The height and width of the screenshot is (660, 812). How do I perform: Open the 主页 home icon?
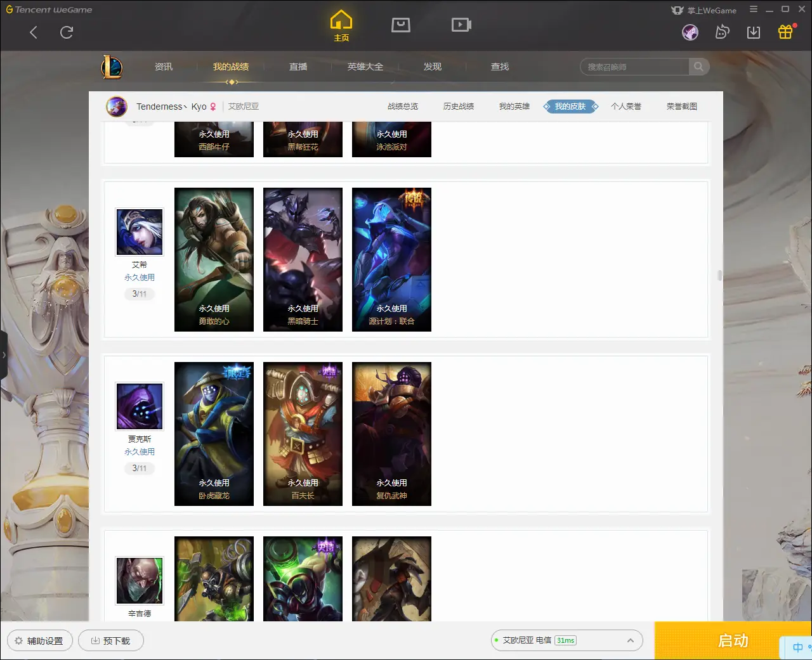(x=341, y=26)
